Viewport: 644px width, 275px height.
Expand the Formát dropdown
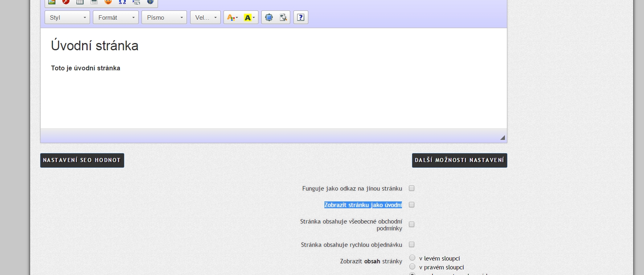[x=116, y=17]
